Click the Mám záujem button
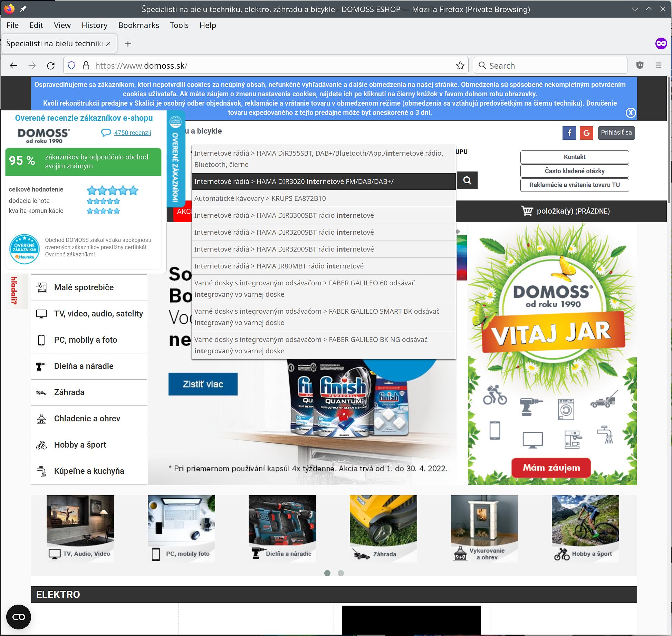The height and width of the screenshot is (636, 672). [x=551, y=468]
